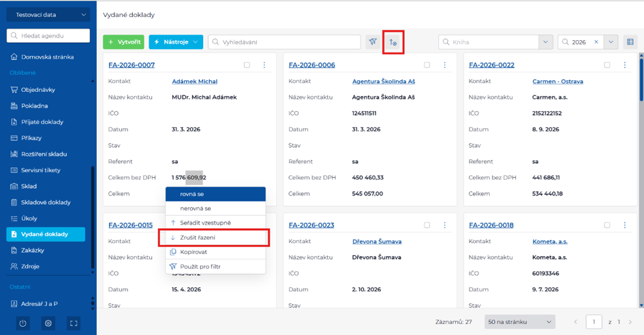
Task: Open document link FA-2026-0023
Action: pyautogui.click(x=311, y=225)
